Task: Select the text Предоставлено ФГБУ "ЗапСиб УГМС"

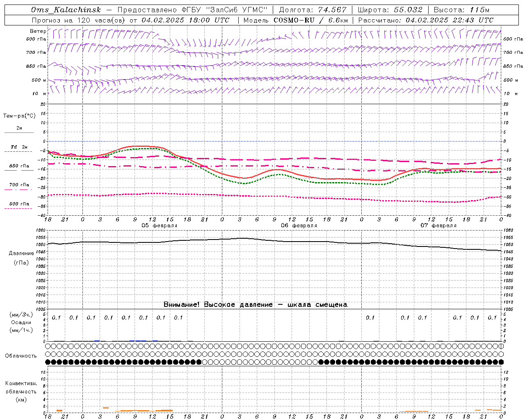Action: tap(192, 10)
